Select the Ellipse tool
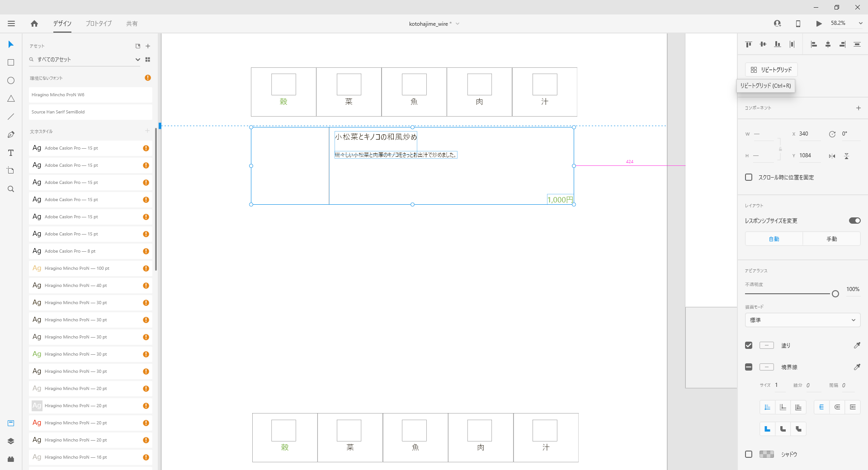The width and height of the screenshot is (868, 470). pos(11,80)
